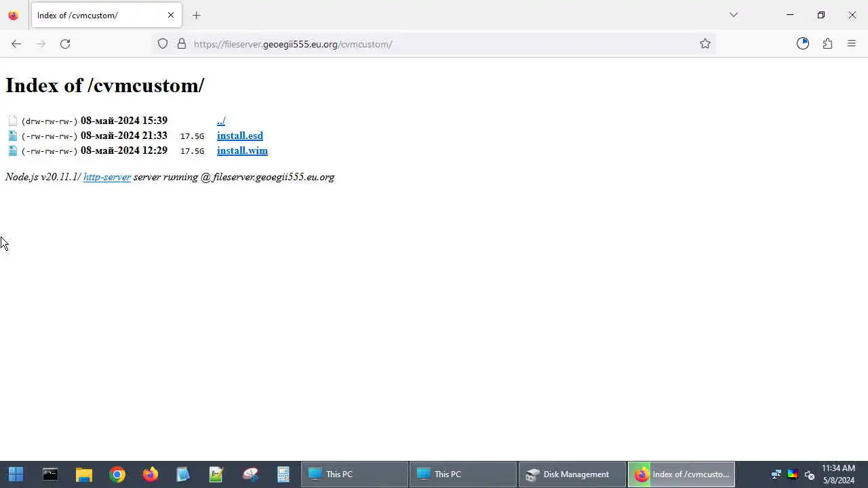Click the Index of /cvmcustom/ heading

(x=105, y=85)
